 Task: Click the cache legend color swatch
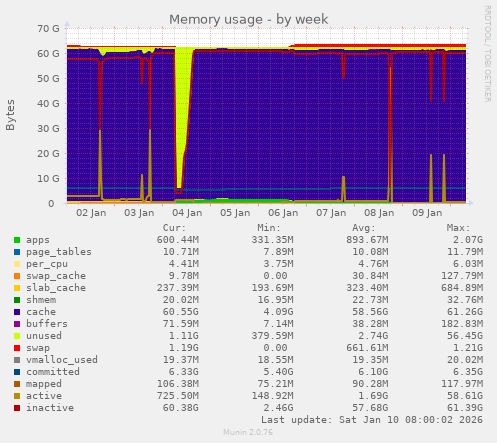(17, 312)
